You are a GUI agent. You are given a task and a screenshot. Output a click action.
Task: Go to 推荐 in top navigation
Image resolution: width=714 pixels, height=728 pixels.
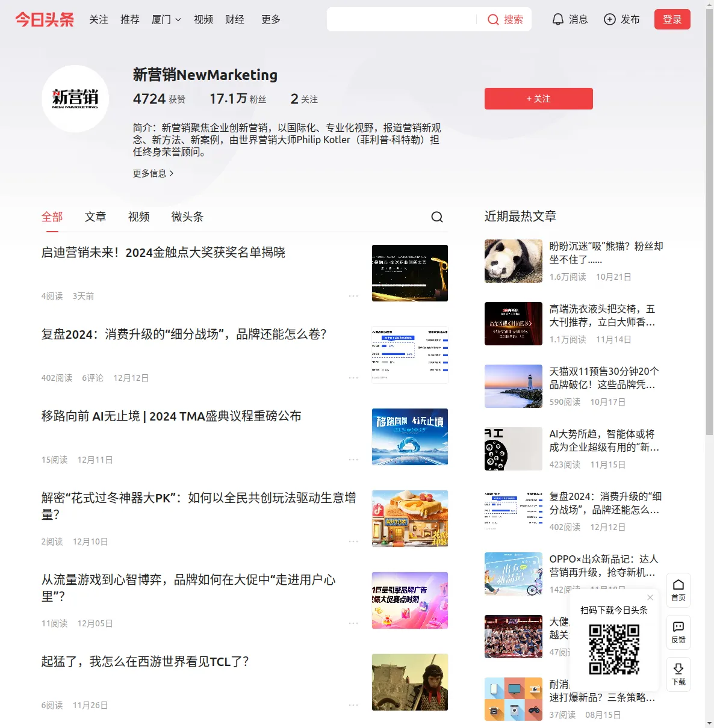130,19
